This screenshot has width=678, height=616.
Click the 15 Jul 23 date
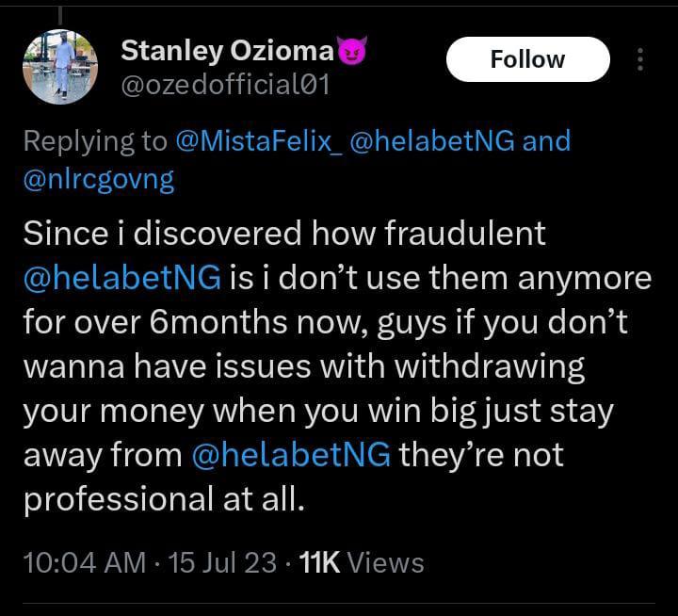[223, 563]
